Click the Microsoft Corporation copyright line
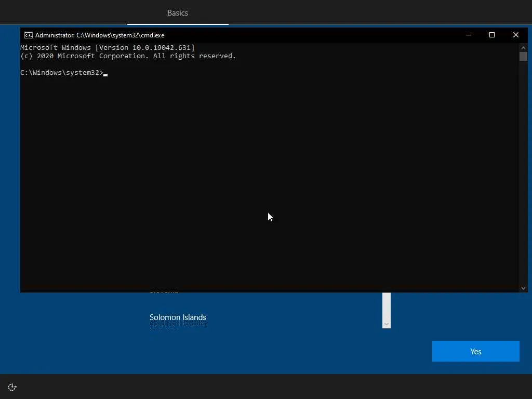The width and height of the screenshot is (532, 399). coord(128,56)
